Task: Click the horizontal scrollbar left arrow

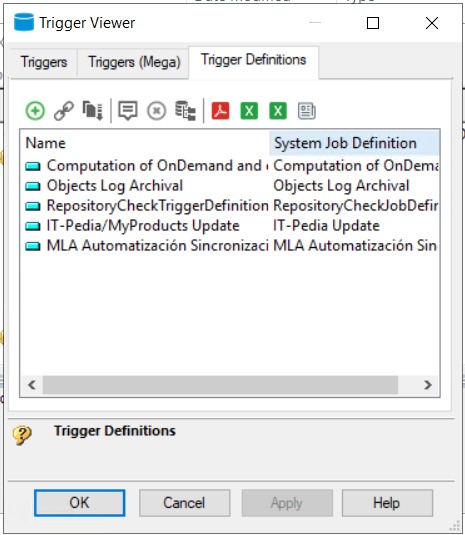Action: click(32, 385)
